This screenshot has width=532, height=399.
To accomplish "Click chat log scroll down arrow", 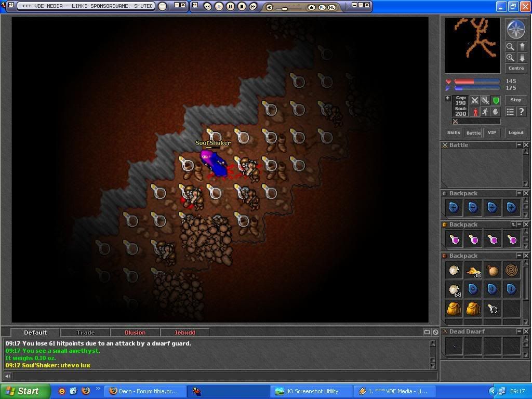I will [x=433, y=366].
